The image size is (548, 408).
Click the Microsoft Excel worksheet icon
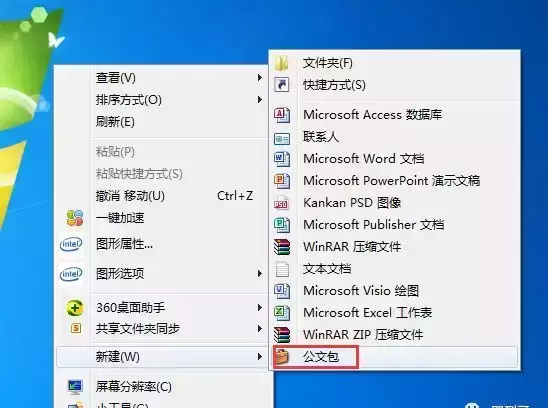coord(282,313)
